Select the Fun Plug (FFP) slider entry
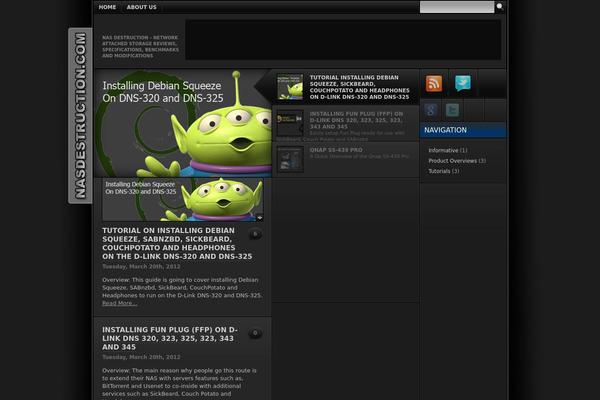The width and height of the screenshot is (600, 400). [x=346, y=123]
